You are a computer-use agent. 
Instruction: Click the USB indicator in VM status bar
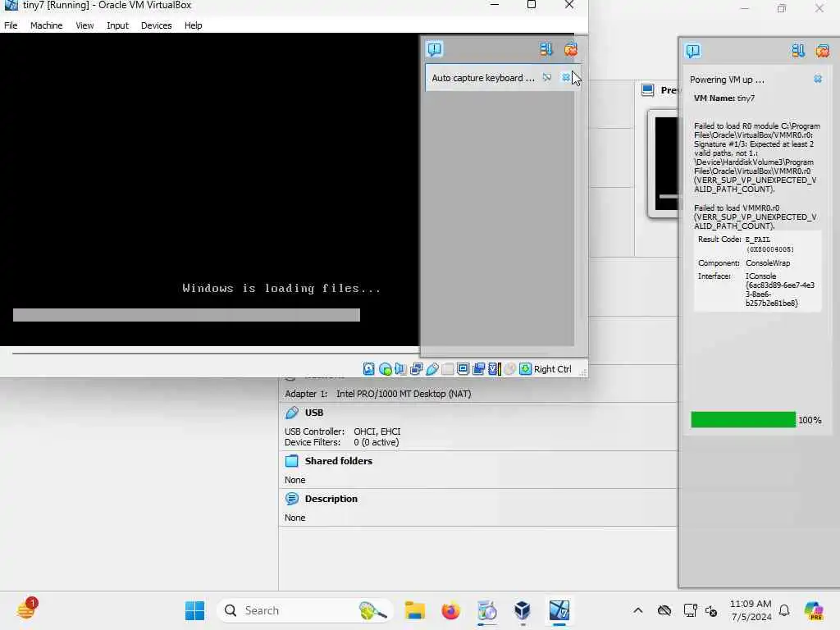click(431, 368)
